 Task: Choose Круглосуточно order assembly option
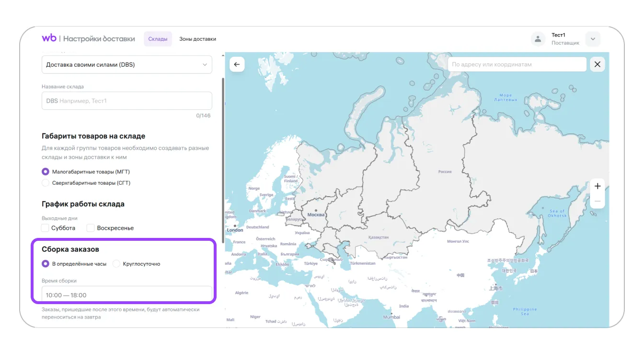116,264
